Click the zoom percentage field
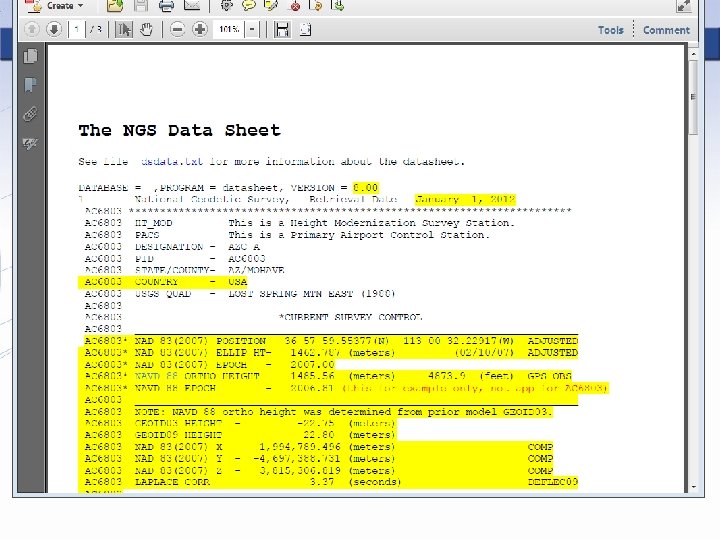Screen dimensions: 720x540 (228, 29)
